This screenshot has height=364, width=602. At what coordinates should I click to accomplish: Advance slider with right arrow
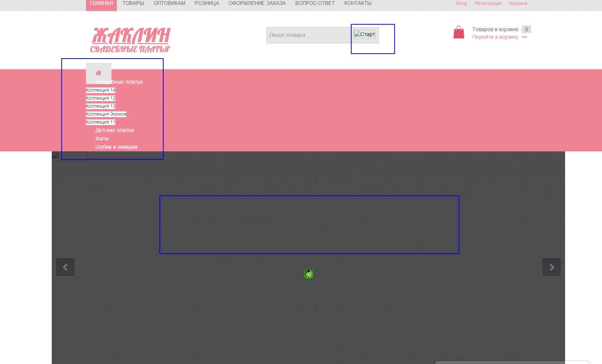click(x=551, y=267)
